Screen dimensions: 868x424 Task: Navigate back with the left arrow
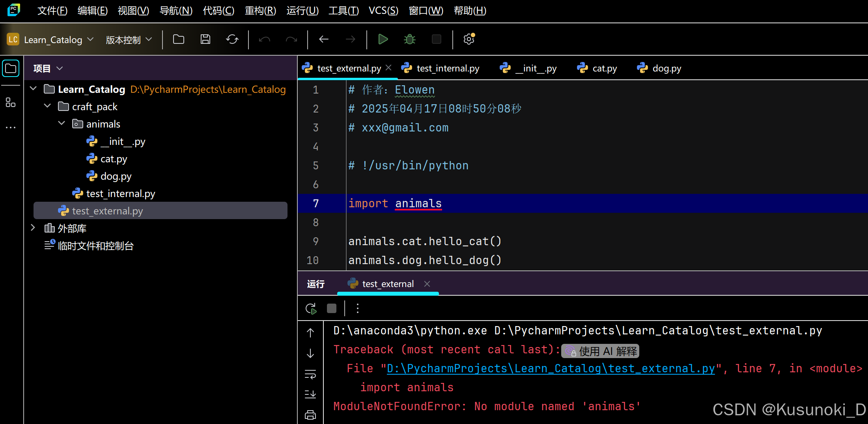[x=324, y=39]
